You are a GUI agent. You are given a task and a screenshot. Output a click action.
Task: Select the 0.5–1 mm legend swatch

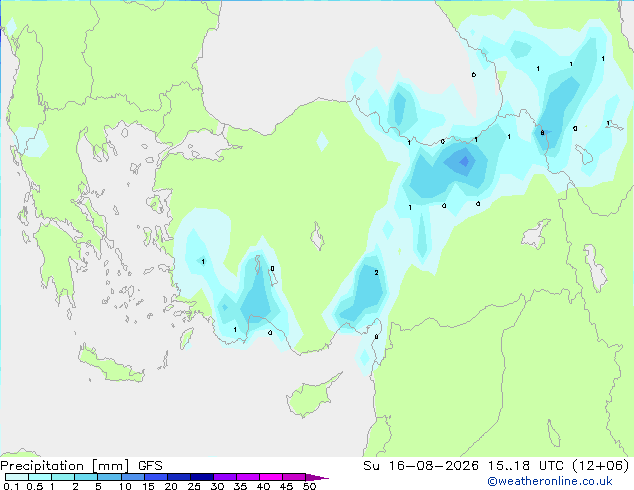click(x=40, y=477)
